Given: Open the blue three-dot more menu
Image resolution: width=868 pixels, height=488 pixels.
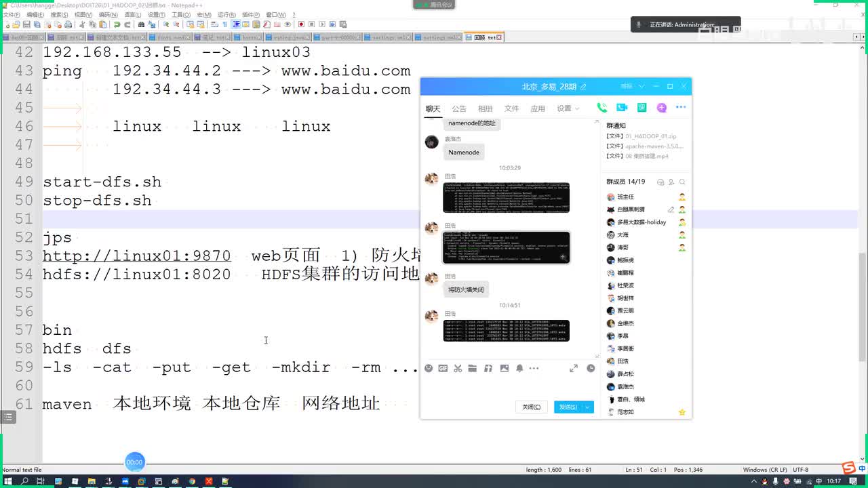Looking at the screenshot, I should coord(681,108).
